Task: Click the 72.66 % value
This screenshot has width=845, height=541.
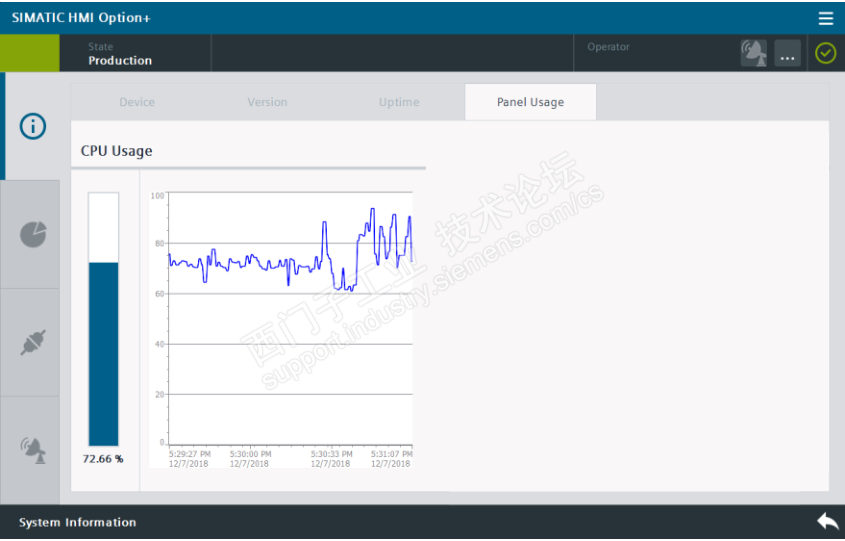Action: pos(103,459)
